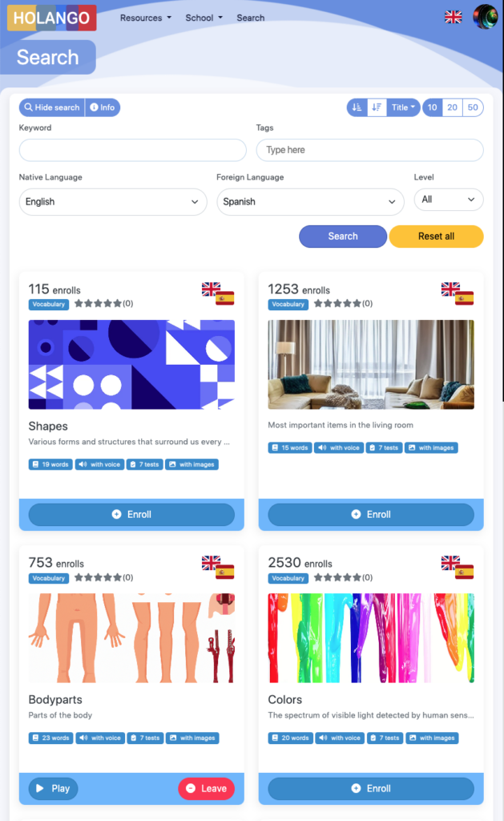Open the School menu
The width and height of the screenshot is (504, 821).
click(x=204, y=18)
